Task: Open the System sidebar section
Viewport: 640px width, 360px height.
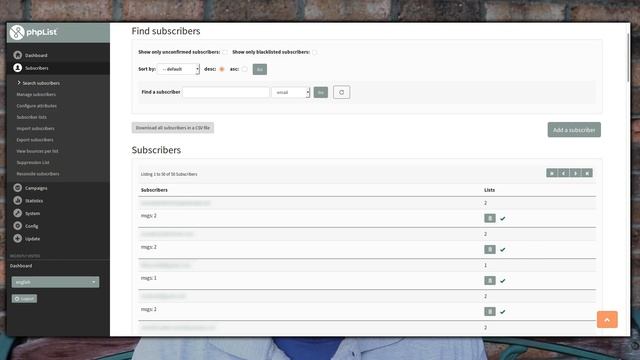Action: click(27, 213)
